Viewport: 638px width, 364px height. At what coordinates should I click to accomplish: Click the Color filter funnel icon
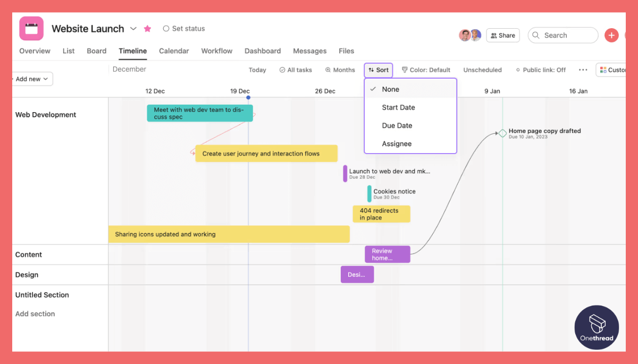tap(405, 70)
